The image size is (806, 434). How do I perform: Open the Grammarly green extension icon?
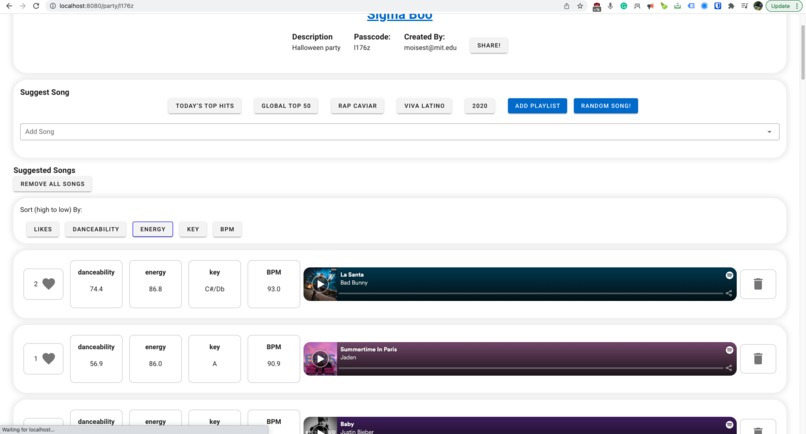(624, 6)
